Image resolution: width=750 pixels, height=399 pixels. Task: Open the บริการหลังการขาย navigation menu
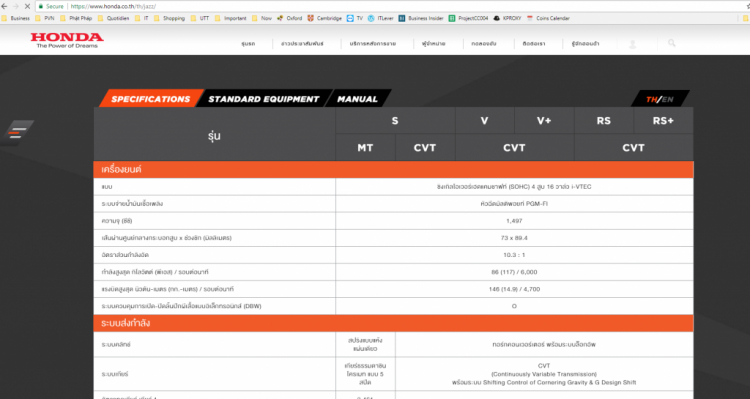(x=373, y=44)
